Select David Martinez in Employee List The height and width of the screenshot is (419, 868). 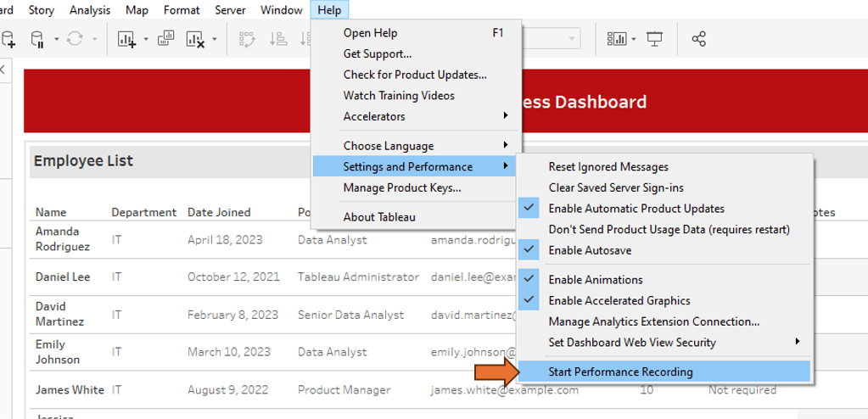pyautogui.click(x=59, y=314)
